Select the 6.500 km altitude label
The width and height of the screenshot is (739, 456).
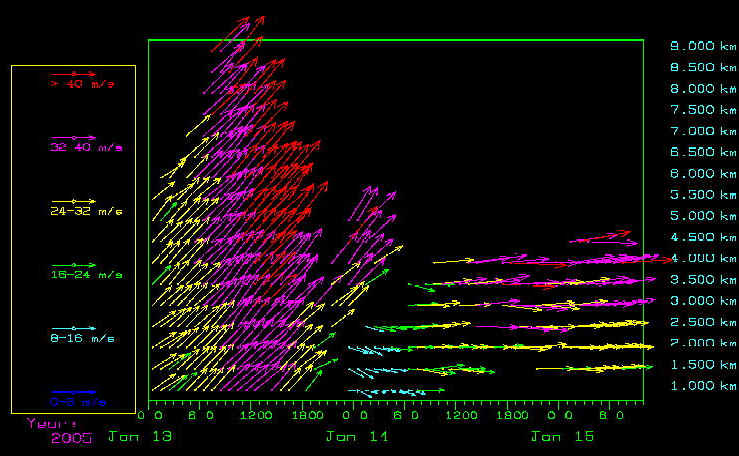(704, 152)
